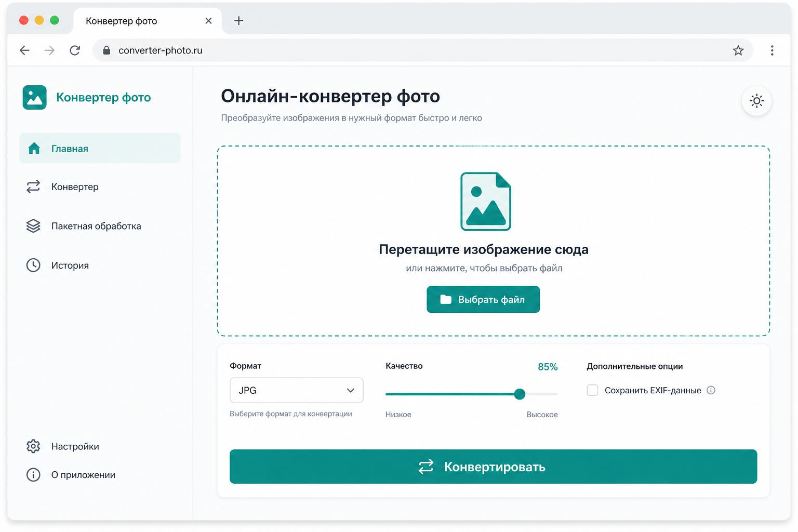The height and width of the screenshot is (532, 798).
Task: Close the Конвертер фото tab
Action: point(208,21)
